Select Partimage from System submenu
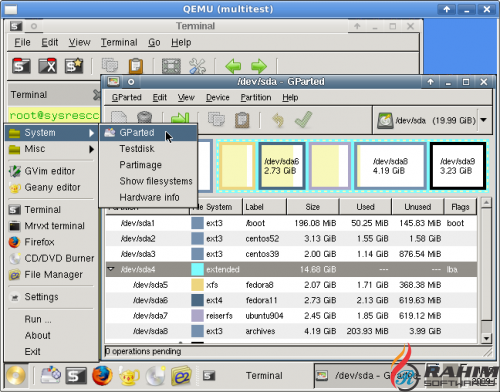The width and height of the screenshot is (500, 392). (x=148, y=165)
